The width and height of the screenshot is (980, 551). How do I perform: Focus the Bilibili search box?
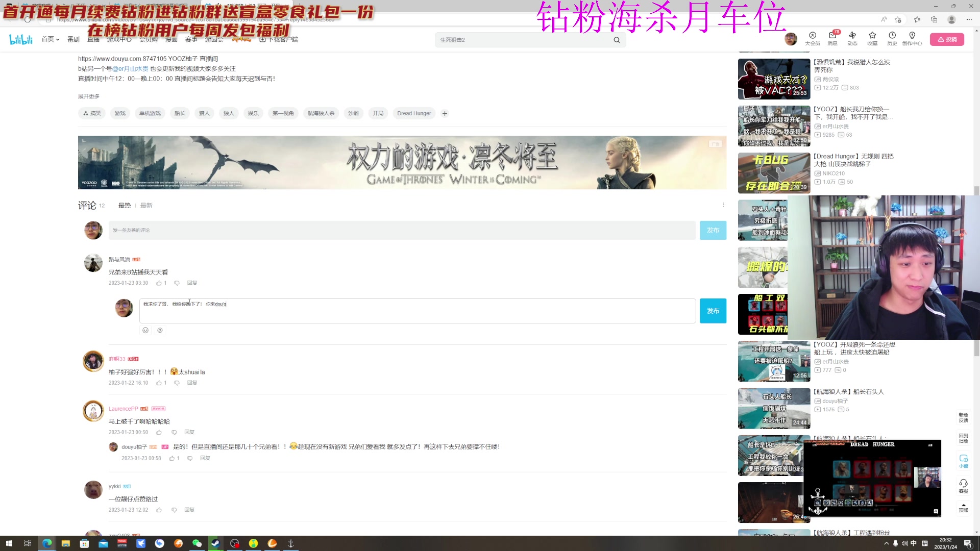pos(523,40)
